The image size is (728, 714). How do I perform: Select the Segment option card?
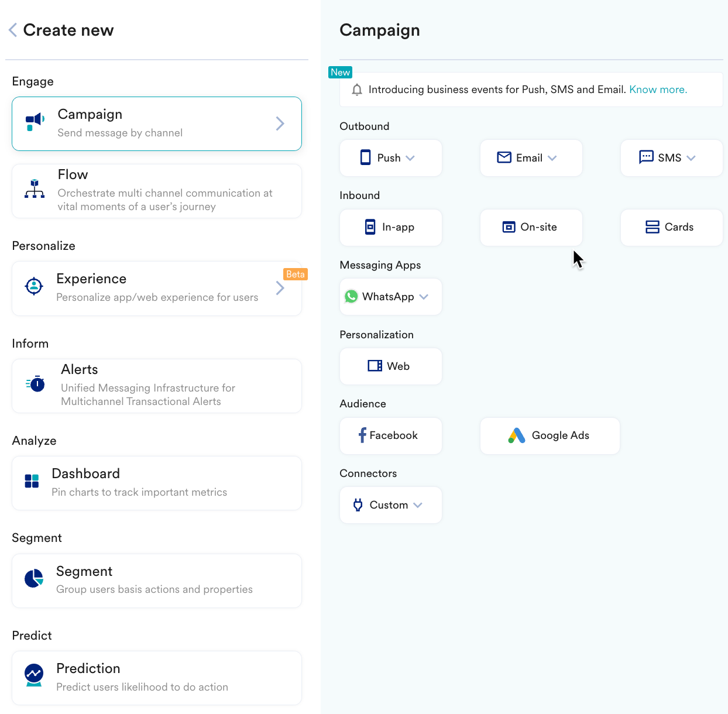pyautogui.click(x=157, y=581)
